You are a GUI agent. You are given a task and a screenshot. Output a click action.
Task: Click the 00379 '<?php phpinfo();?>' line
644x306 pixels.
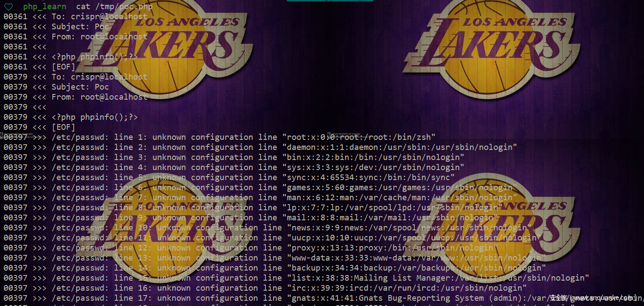pyautogui.click(x=95, y=117)
